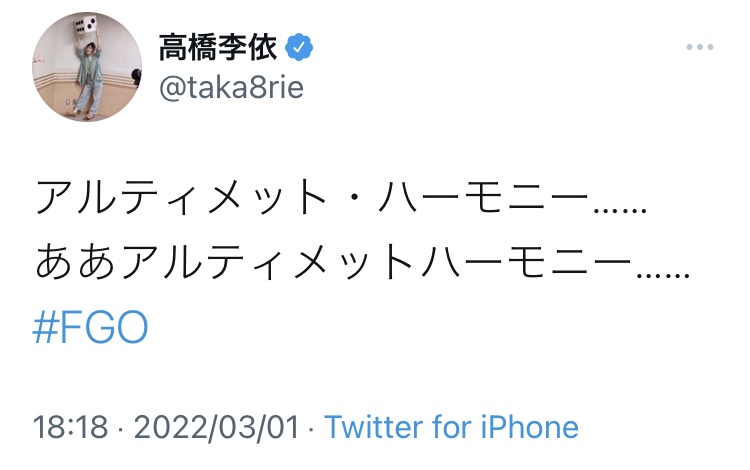
Task: Open the @taka8rie profile handle
Action: click(x=230, y=88)
